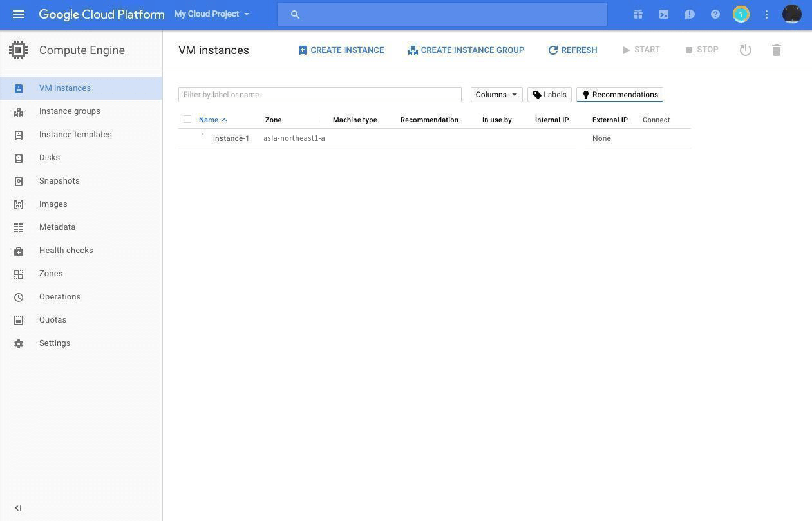Click the Images sidebar icon
The height and width of the screenshot is (521, 812).
coord(19,205)
